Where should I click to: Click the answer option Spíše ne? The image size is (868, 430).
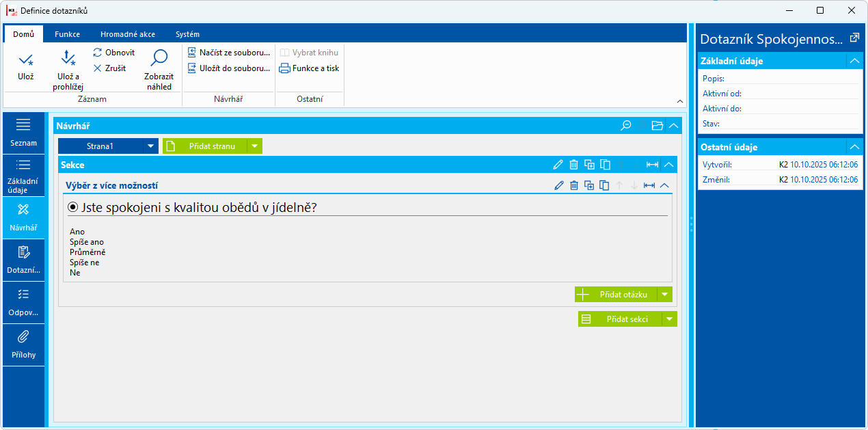(85, 263)
